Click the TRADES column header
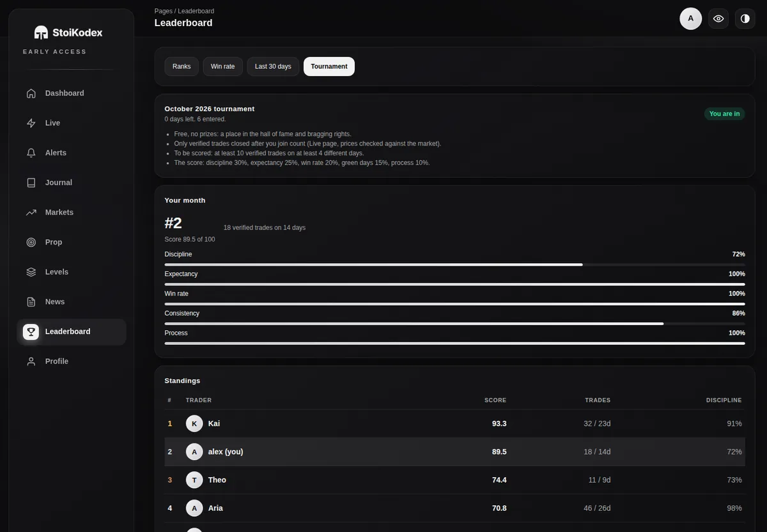The image size is (767, 532). [598, 400]
